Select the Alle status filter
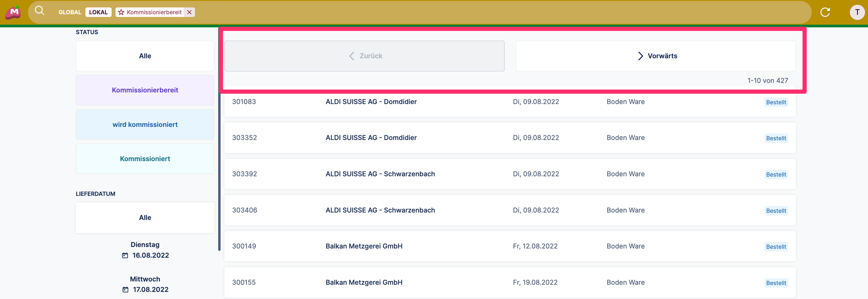This screenshot has width=868, height=299. tap(145, 56)
